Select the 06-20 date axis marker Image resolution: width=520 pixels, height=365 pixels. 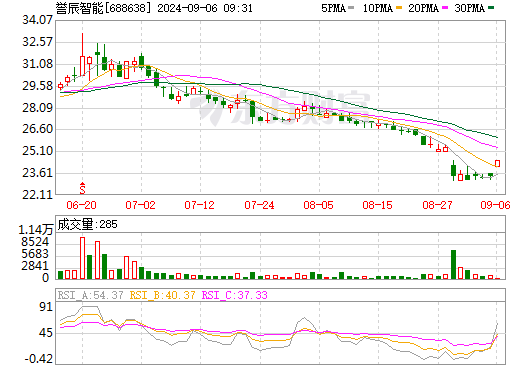pyautogui.click(x=81, y=205)
